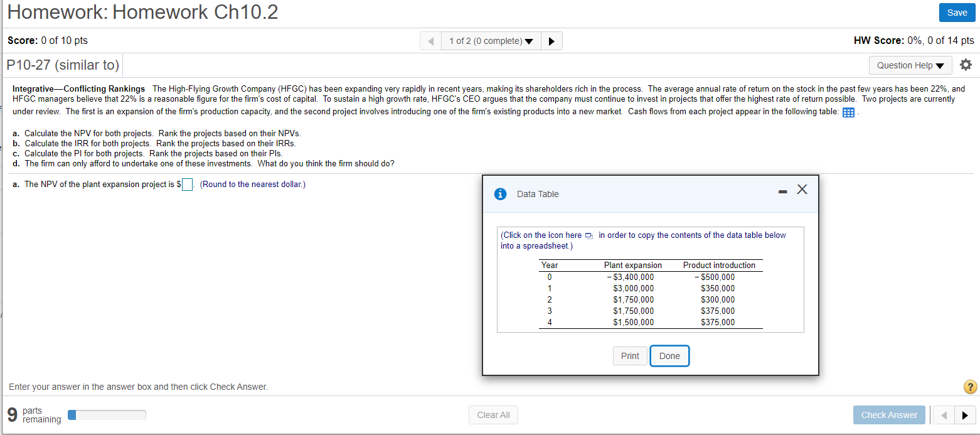The image size is (980, 435).
Task: Minimize the Data Table dialog
Action: [x=782, y=192]
